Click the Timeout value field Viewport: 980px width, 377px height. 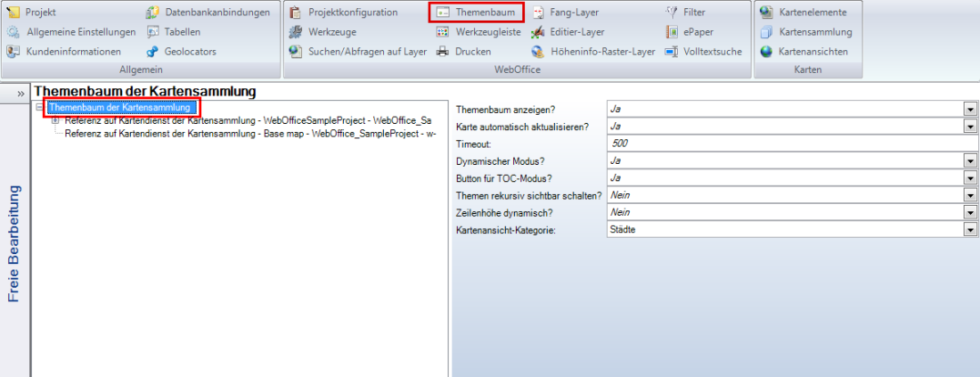[x=790, y=144]
